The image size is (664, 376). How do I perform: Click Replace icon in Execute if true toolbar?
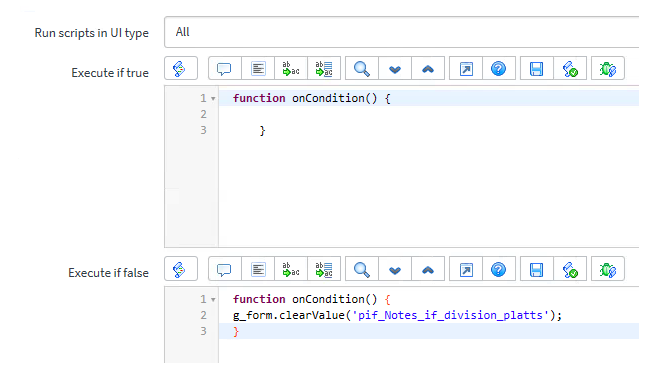pyautogui.click(x=291, y=68)
